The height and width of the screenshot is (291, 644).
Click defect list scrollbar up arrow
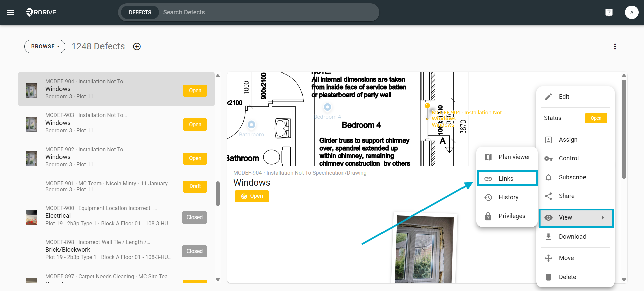(218, 76)
